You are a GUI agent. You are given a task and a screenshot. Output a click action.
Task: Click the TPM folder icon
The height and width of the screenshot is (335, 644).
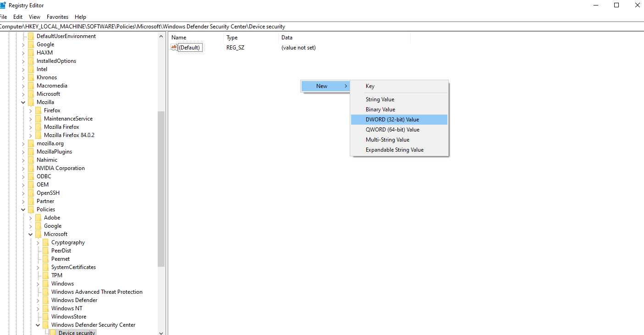(x=45, y=275)
